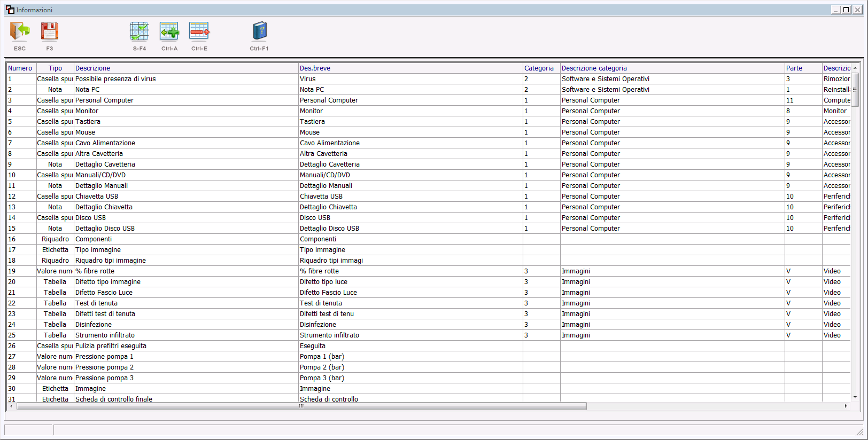Select 'Difetto Fascio Luce' in Descrizione column
The width and height of the screenshot is (868, 440).
[186, 293]
